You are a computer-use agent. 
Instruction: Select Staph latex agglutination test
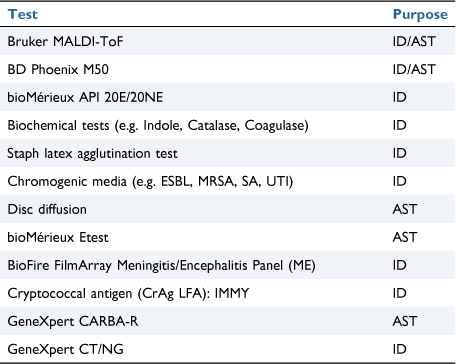(x=92, y=154)
